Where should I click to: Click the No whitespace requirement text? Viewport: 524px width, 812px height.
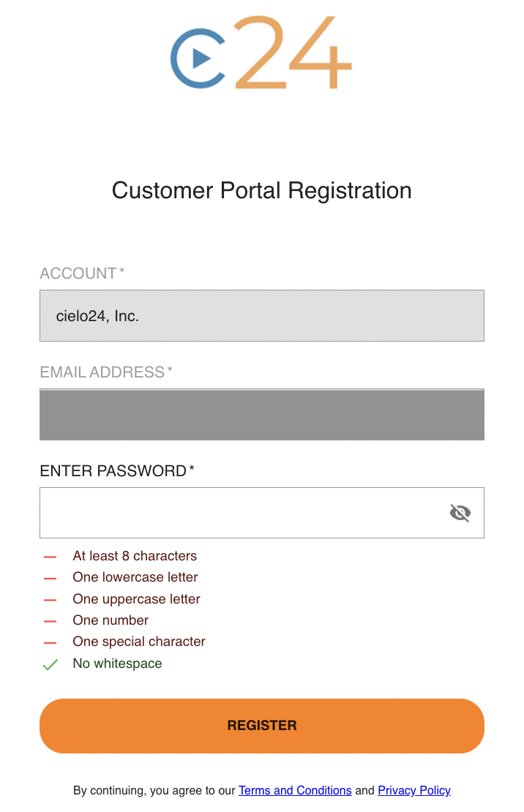point(117,663)
